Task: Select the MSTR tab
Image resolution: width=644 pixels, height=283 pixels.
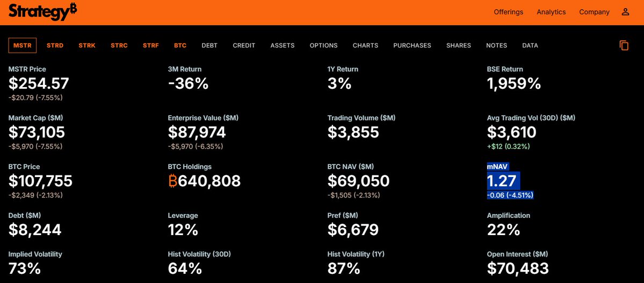Action: (23, 46)
